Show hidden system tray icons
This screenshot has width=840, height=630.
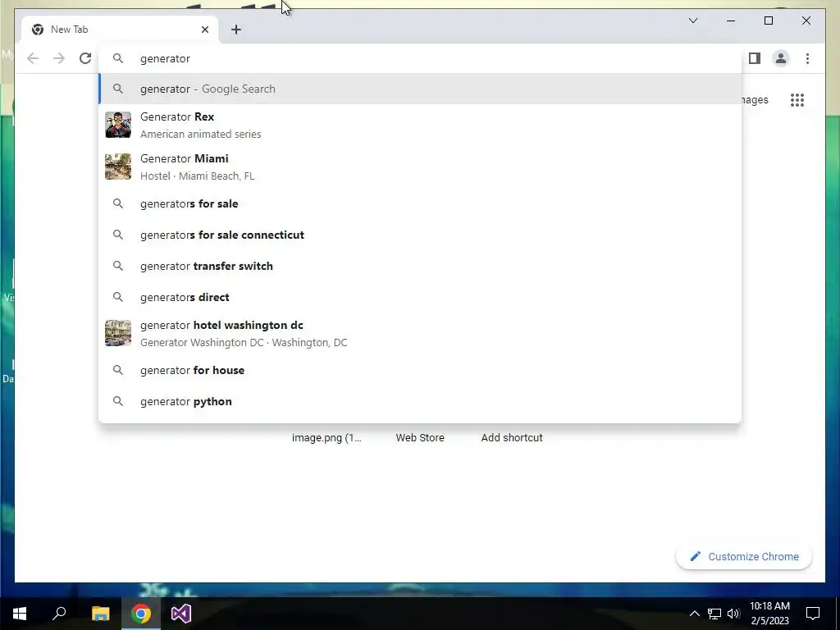(694, 614)
